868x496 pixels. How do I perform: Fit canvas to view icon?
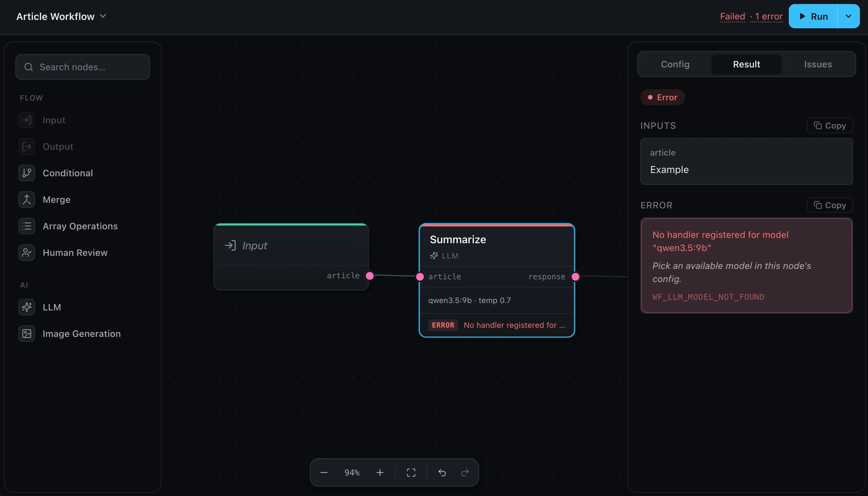pos(411,473)
